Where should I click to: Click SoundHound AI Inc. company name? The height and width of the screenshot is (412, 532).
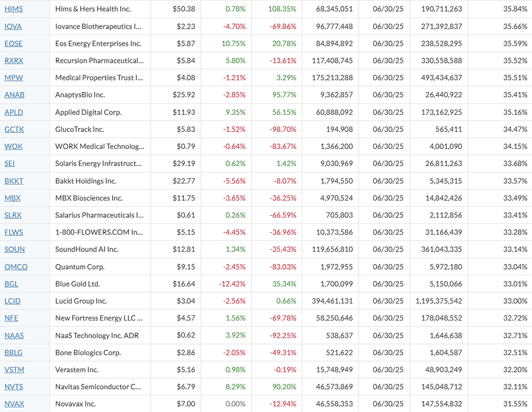click(x=87, y=249)
